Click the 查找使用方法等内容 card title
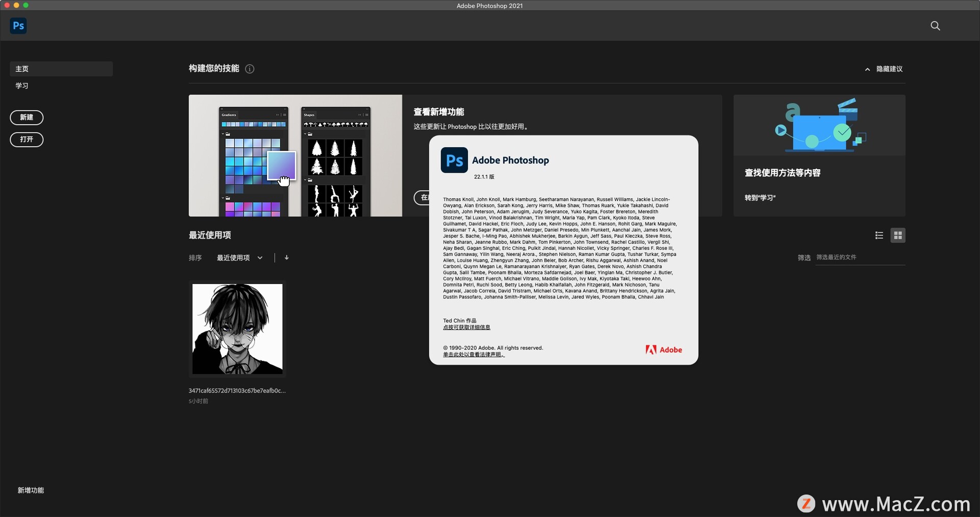The image size is (980, 517). 782,173
